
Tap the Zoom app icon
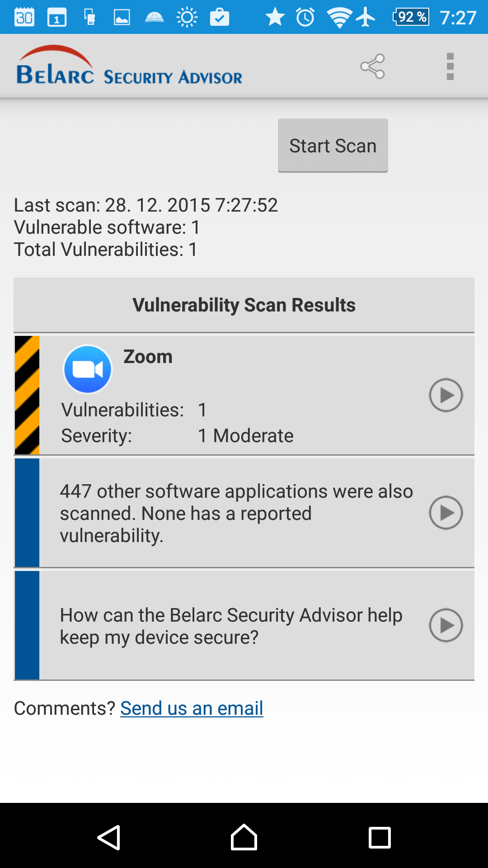point(88,369)
